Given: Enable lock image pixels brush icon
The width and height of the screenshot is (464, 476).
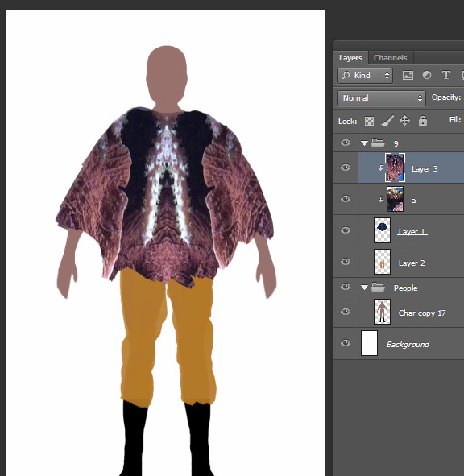Looking at the screenshot, I should click(x=387, y=121).
